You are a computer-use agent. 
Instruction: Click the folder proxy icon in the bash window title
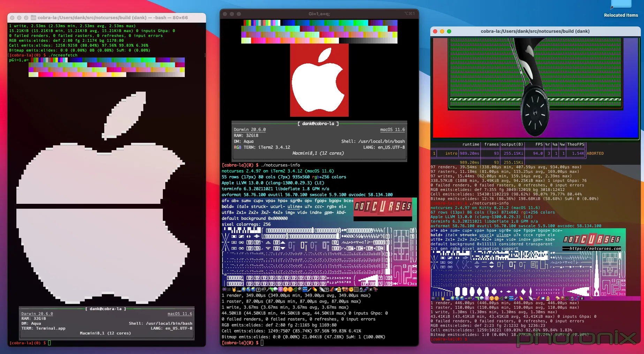click(x=33, y=17)
